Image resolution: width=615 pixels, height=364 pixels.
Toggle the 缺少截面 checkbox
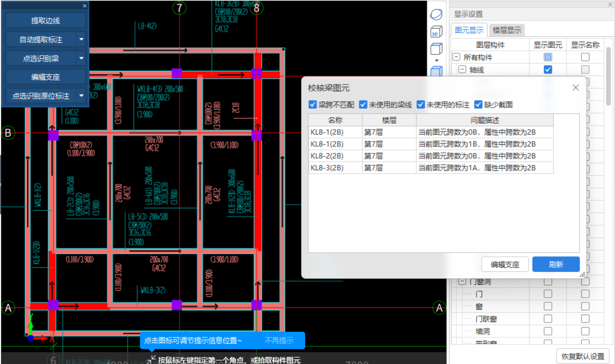tap(478, 104)
